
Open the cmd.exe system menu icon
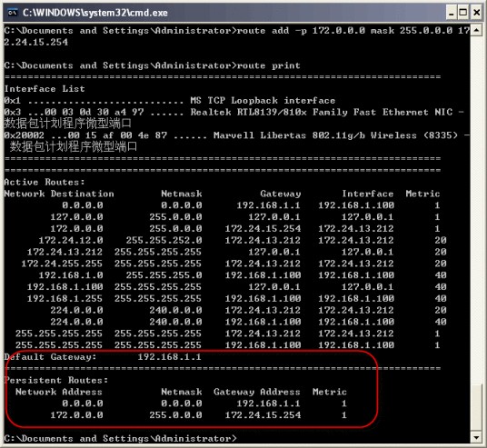tap(13, 13)
